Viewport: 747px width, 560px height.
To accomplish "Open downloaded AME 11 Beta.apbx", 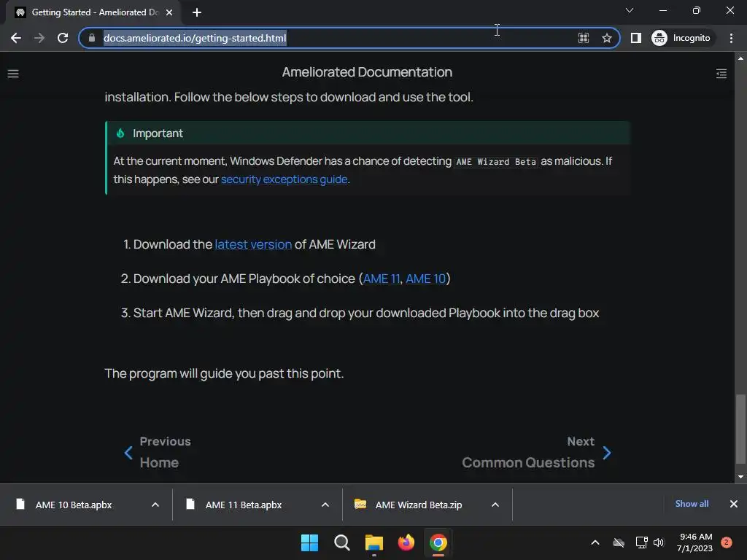I will tap(244, 505).
